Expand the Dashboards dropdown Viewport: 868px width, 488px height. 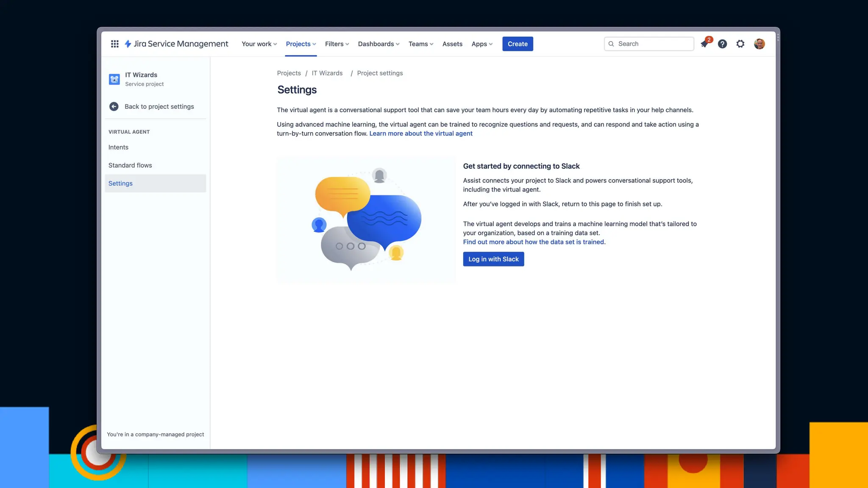(x=378, y=44)
